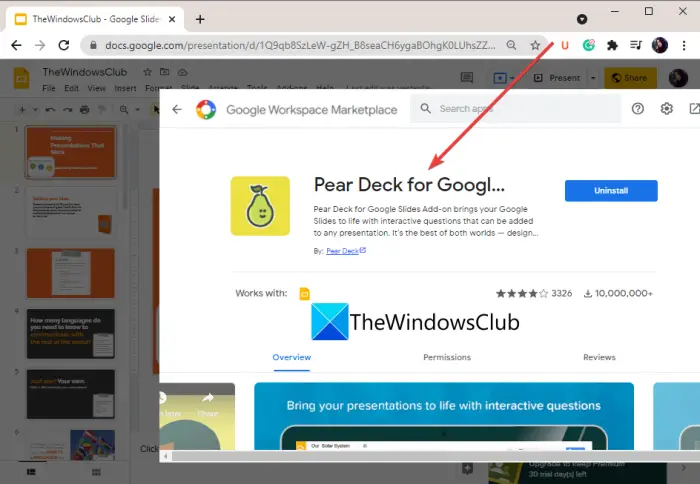The image size is (700, 484).
Task: Open the Chrome three-dot menu
Action: (x=683, y=45)
